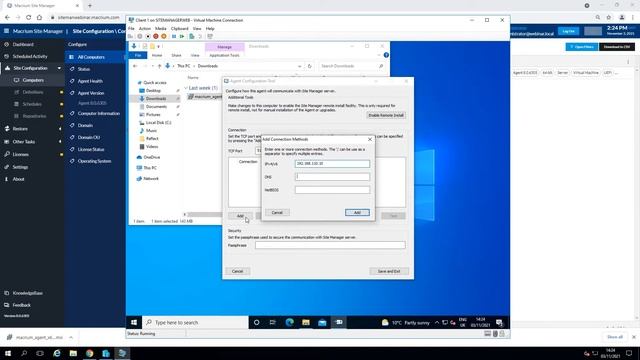Open Scheduled Activity in Site Manager sidebar
This screenshot has height=360, width=640.
[30, 56]
